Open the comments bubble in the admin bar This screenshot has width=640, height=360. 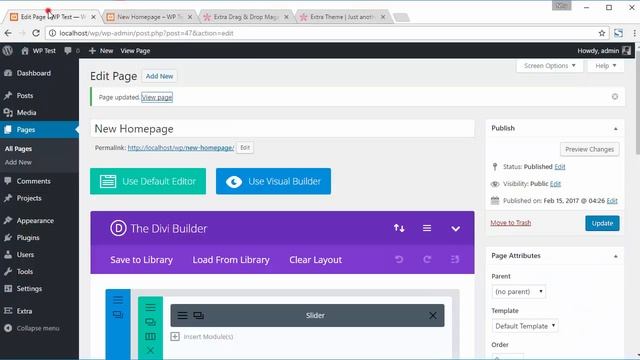68,51
